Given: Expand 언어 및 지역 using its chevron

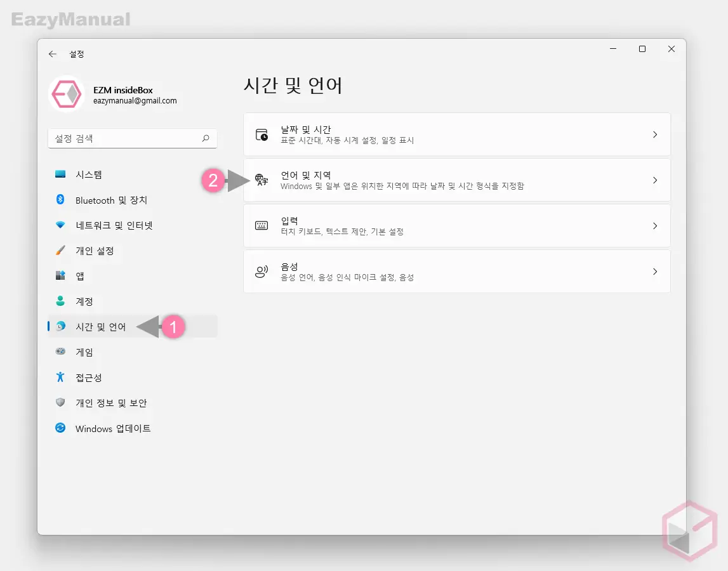Looking at the screenshot, I should click(655, 180).
